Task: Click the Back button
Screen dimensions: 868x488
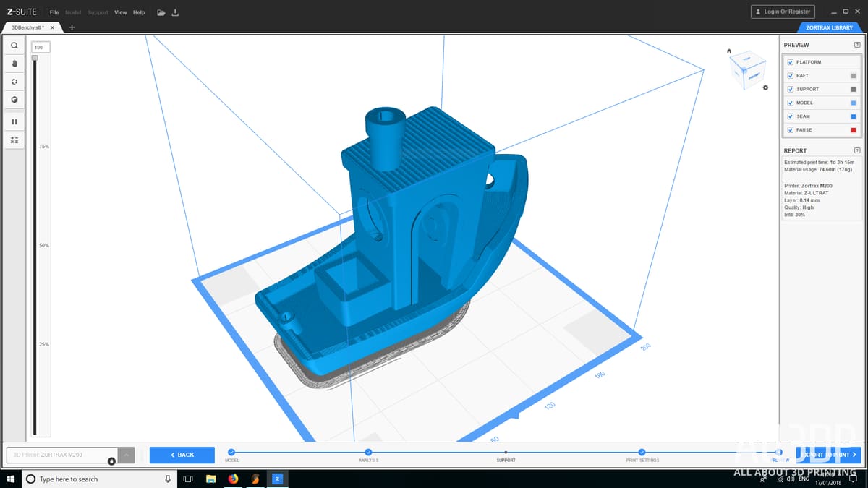Action: point(182,455)
